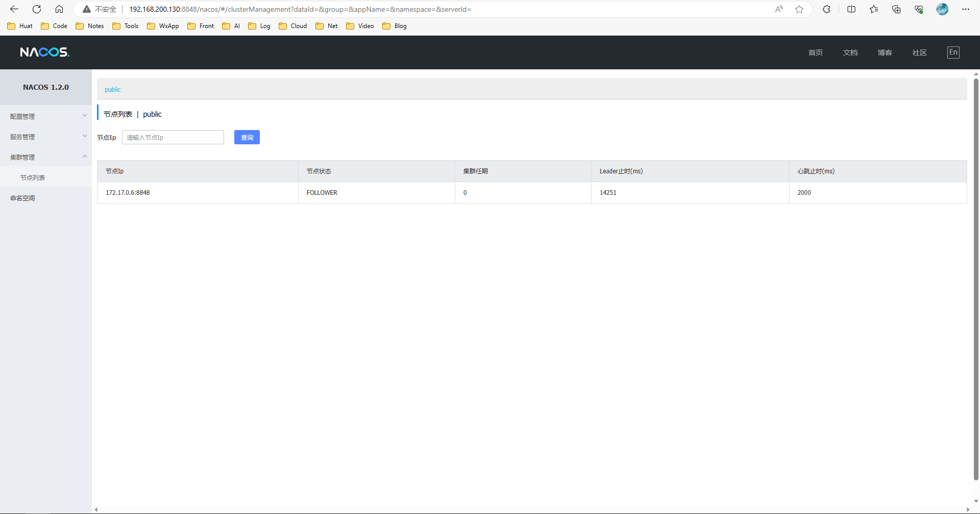The height and width of the screenshot is (514, 980).
Task: Expand the 服务管理 sidebar menu
Action: click(x=45, y=137)
